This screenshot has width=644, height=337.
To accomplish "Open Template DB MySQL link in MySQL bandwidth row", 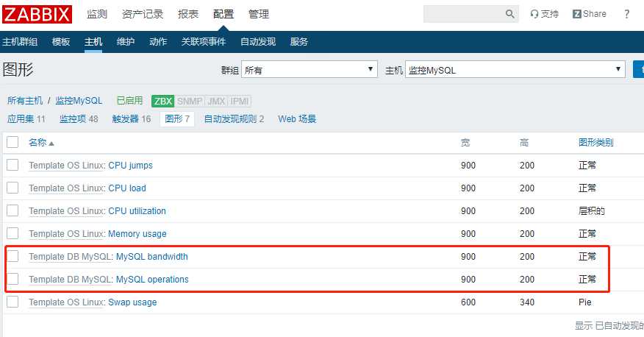I will [x=70, y=257].
